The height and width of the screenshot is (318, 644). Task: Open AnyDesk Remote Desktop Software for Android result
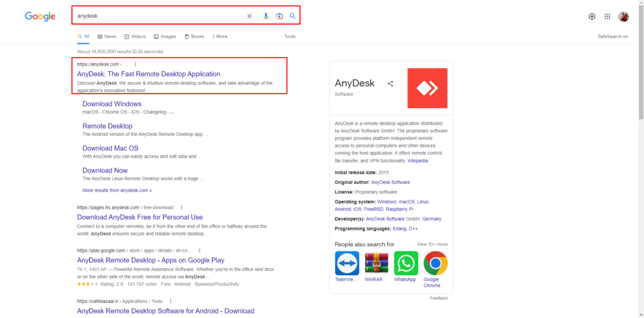pos(165,311)
